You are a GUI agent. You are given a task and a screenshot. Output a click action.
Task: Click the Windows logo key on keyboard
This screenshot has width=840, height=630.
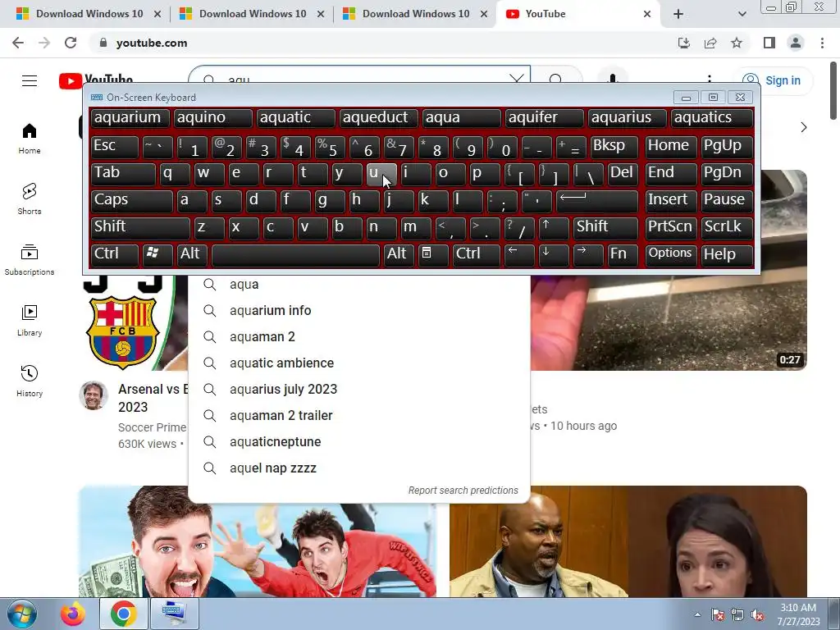point(157,254)
